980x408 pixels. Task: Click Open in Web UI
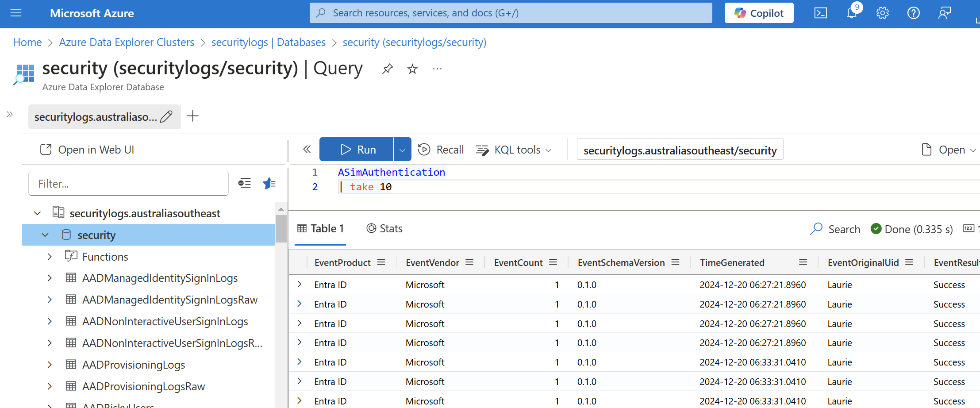coord(87,150)
